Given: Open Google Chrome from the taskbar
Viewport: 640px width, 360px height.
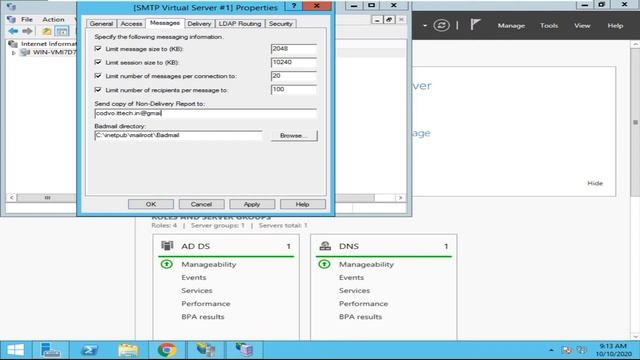Looking at the screenshot, I should point(167,350).
